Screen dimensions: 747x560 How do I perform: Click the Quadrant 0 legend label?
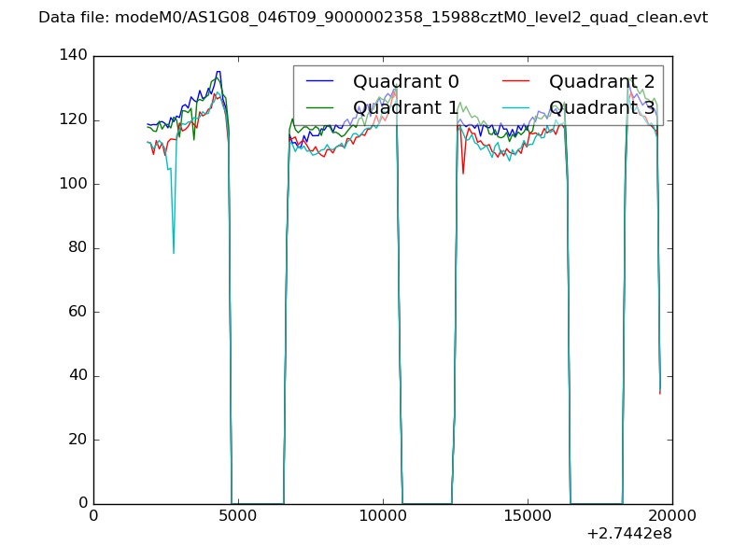[x=405, y=82]
